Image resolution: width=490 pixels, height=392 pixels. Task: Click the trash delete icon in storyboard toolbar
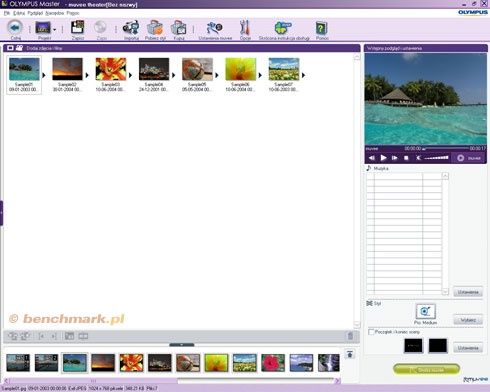350,336
